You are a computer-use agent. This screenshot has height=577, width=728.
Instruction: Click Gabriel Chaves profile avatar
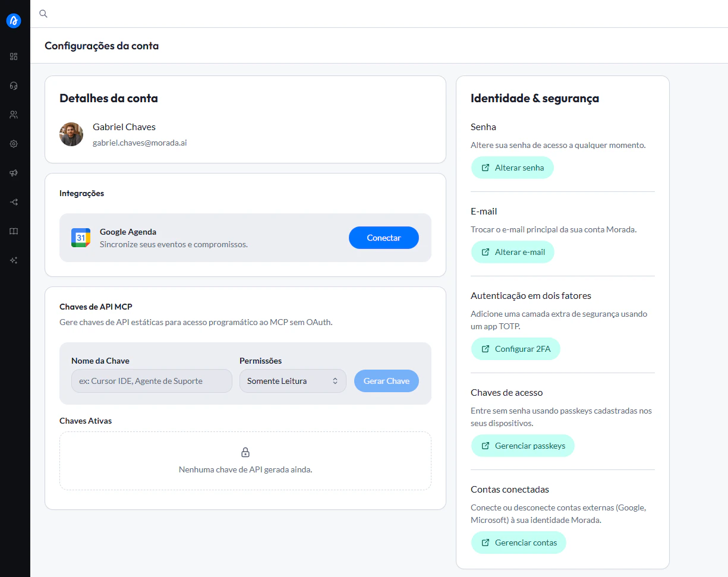click(71, 134)
